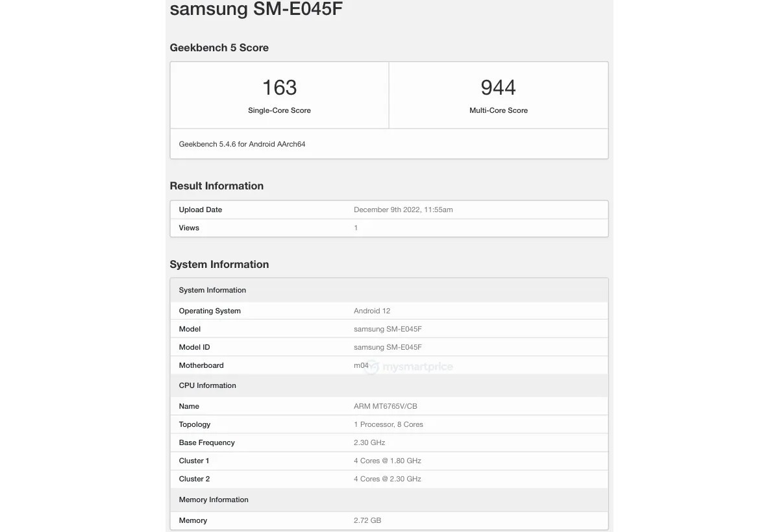
Task: Click the Cluster 1 value 4 Cores @ 1.80 GHz
Action: pos(388,461)
